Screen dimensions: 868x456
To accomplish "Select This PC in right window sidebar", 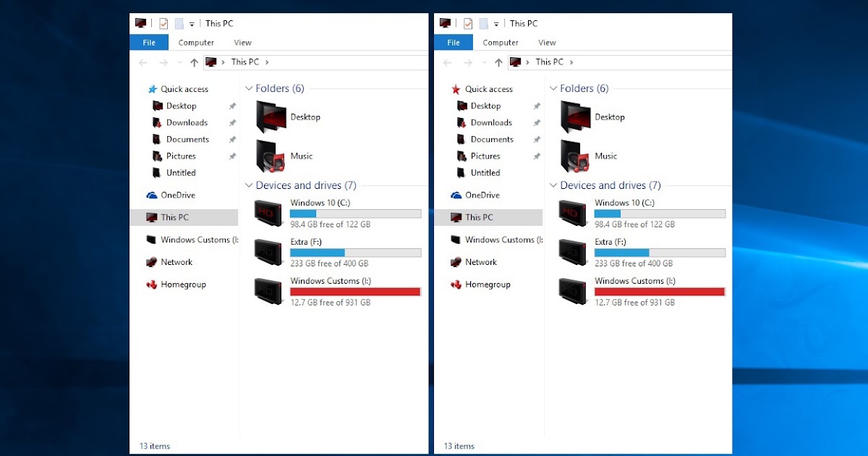I will tap(488, 217).
